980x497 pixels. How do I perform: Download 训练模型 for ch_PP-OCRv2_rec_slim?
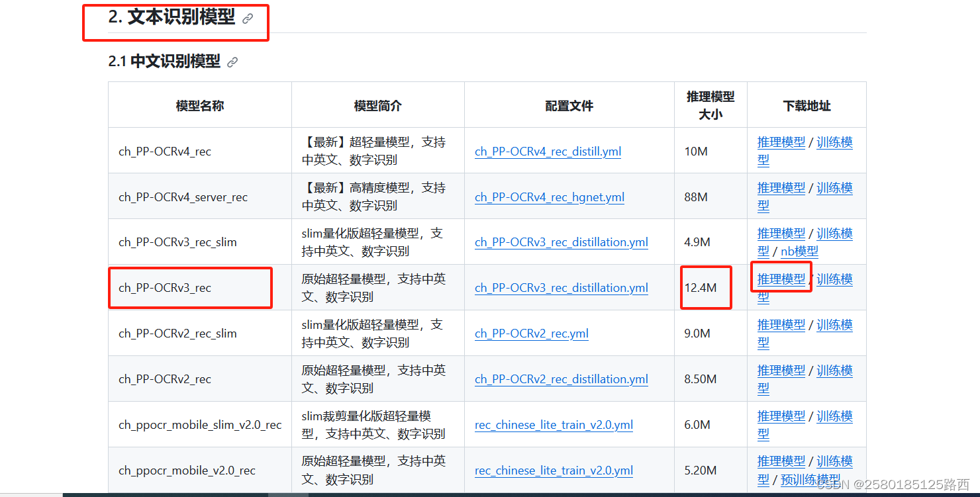pos(834,325)
